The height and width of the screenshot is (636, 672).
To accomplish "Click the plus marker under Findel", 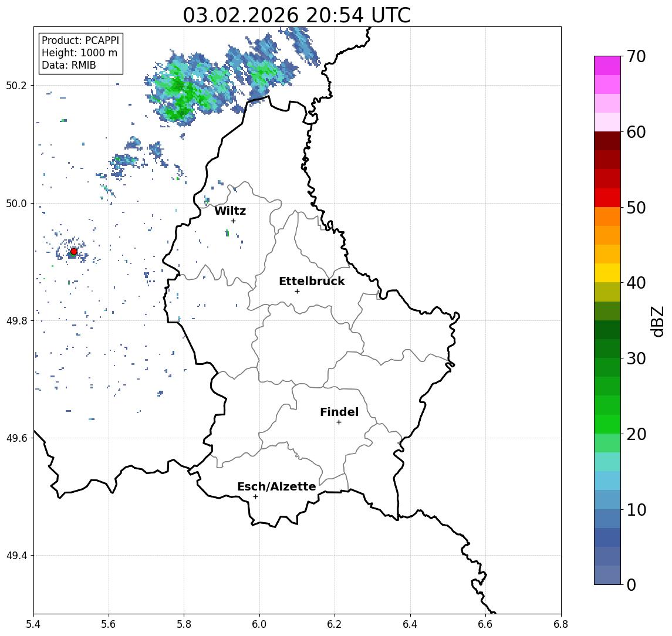I will (x=339, y=422).
